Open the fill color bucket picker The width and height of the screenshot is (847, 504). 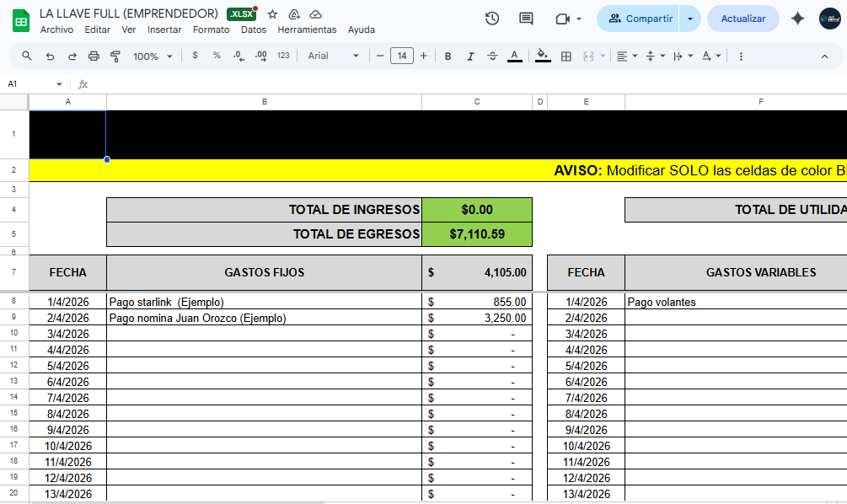543,56
